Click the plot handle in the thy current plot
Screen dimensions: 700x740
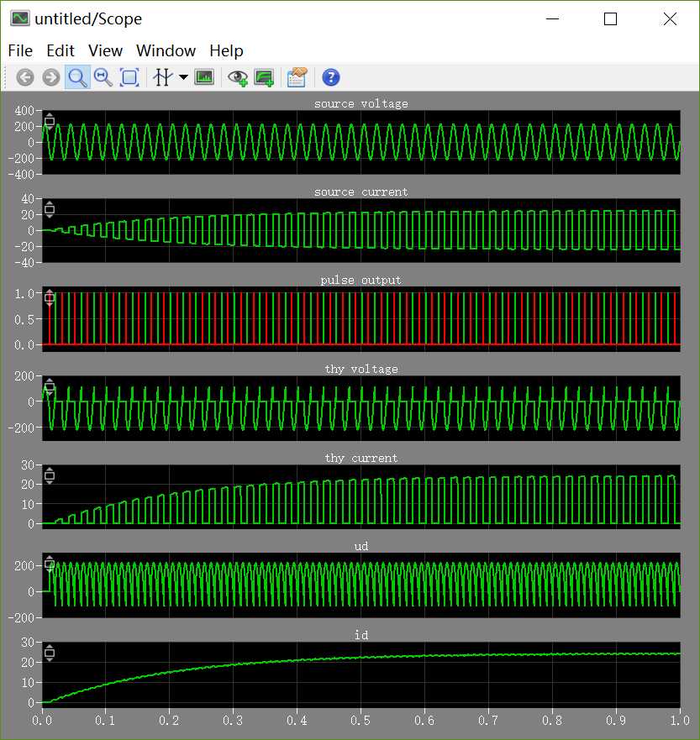[50, 475]
